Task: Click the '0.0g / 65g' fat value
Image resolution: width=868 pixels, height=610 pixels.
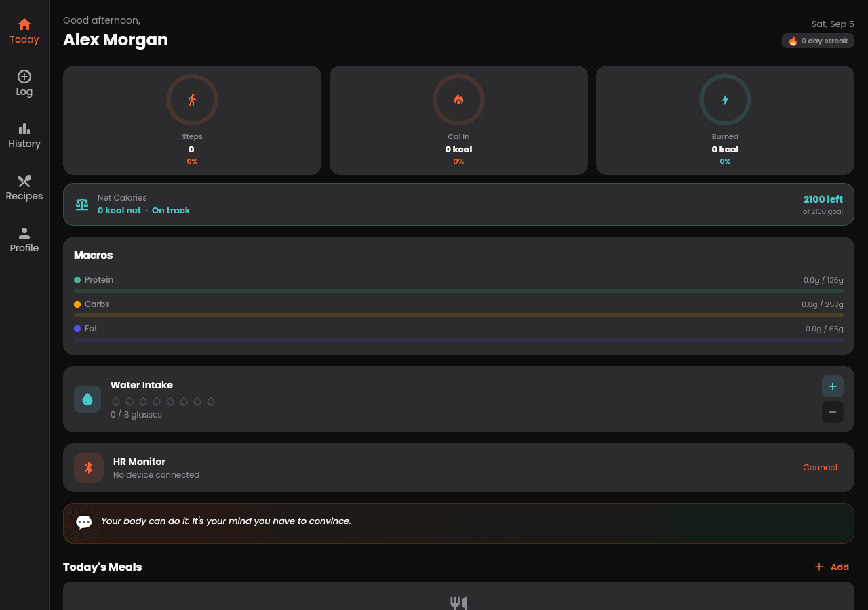Action: tap(825, 329)
